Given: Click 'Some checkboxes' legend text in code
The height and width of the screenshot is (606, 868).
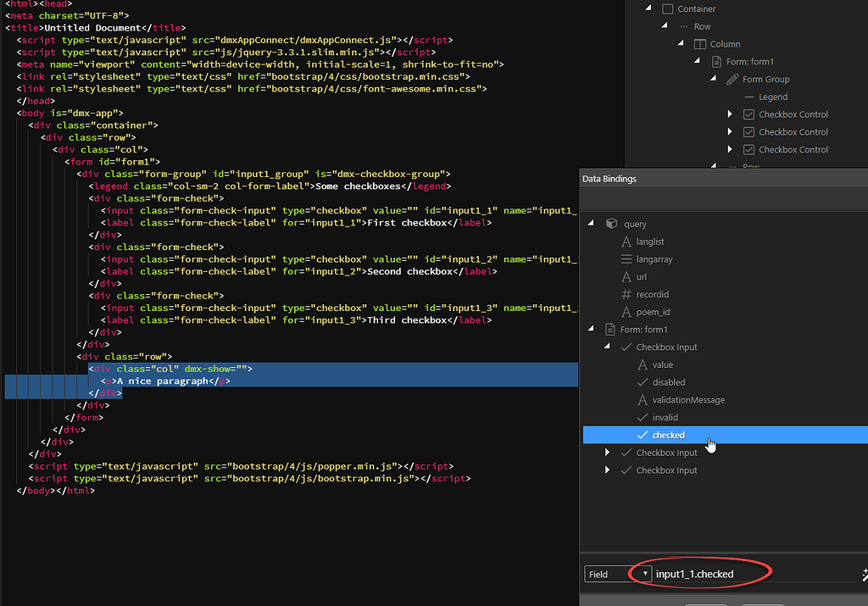Looking at the screenshot, I should [358, 186].
